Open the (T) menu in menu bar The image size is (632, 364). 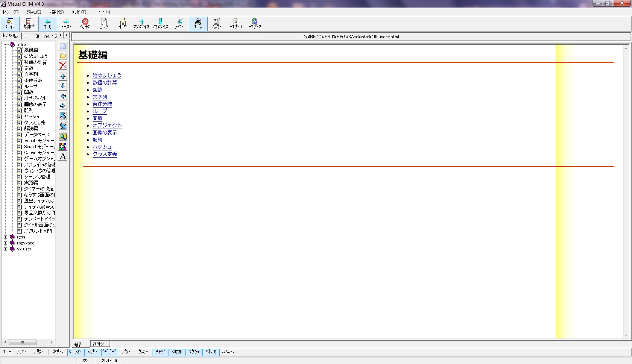79,12
